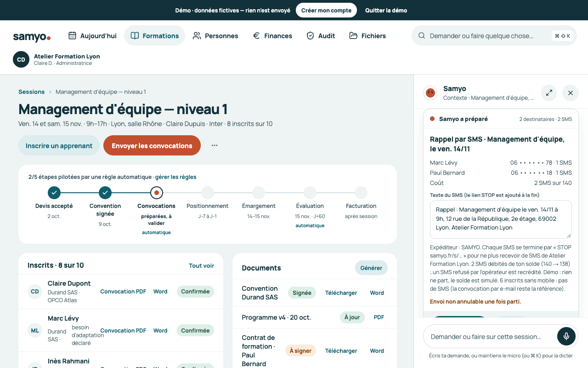
Task: Select the Convocations step marker
Action: point(157,193)
